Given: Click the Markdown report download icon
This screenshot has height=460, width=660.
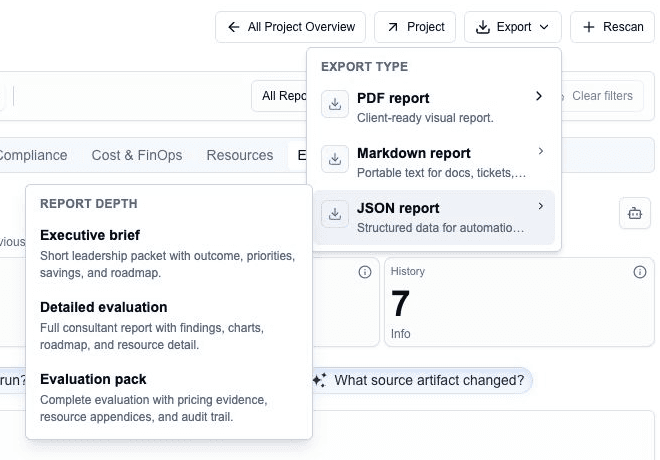Looking at the screenshot, I should (x=335, y=159).
